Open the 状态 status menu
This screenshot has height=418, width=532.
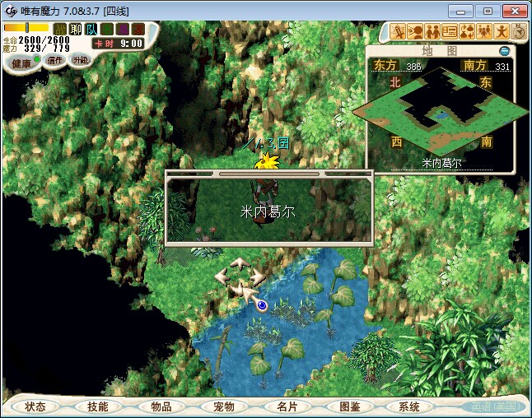click(x=35, y=406)
